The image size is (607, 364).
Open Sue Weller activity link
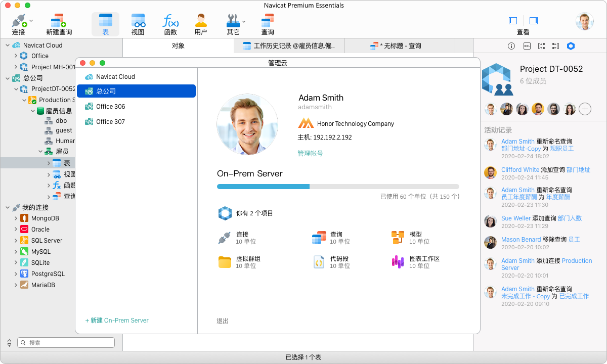pos(516,218)
